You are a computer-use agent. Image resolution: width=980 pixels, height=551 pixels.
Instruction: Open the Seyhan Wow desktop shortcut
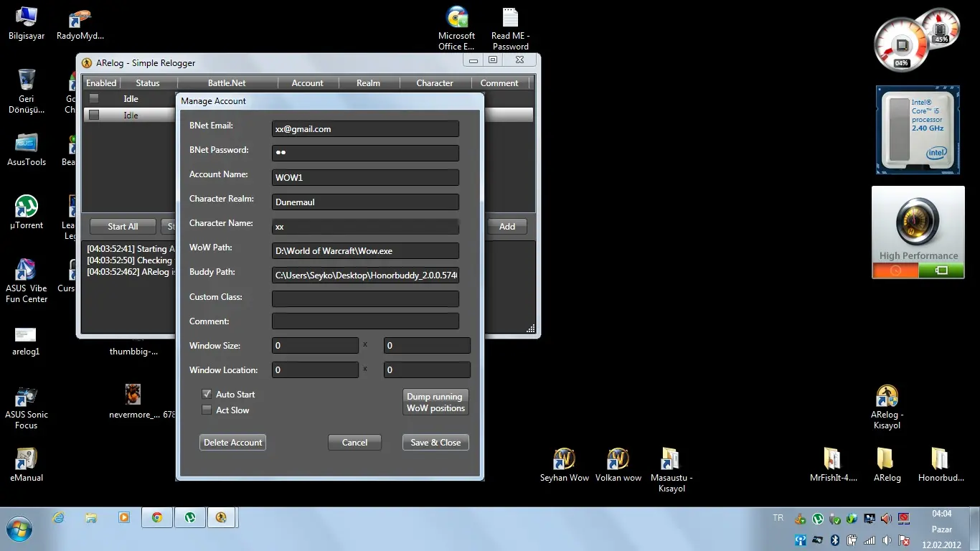point(564,460)
